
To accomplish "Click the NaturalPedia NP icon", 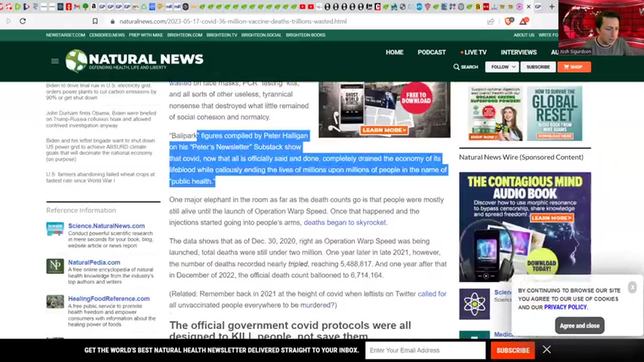I will pyautogui.click(x=55, y=266).
